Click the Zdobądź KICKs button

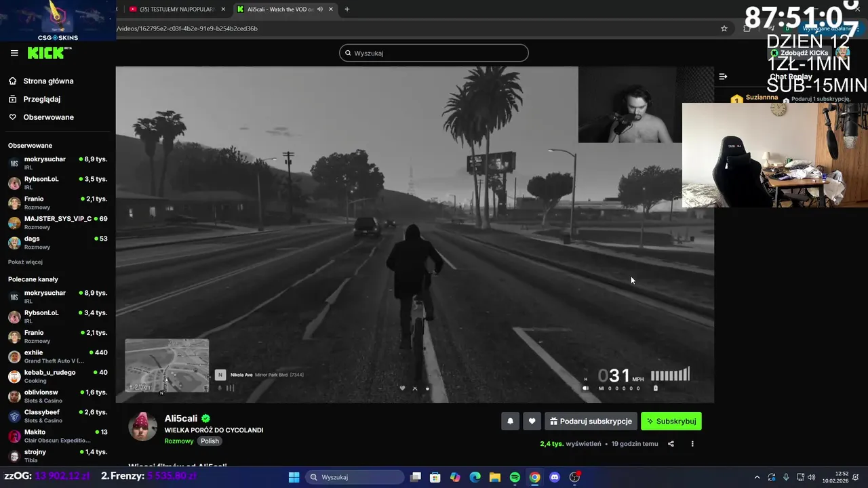[x=800, y=53]
